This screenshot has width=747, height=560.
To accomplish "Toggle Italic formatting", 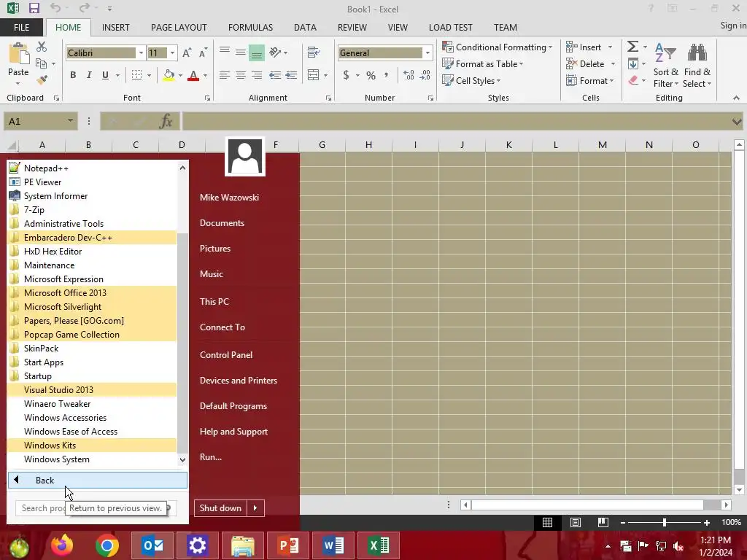I will [x=89, y=75].
